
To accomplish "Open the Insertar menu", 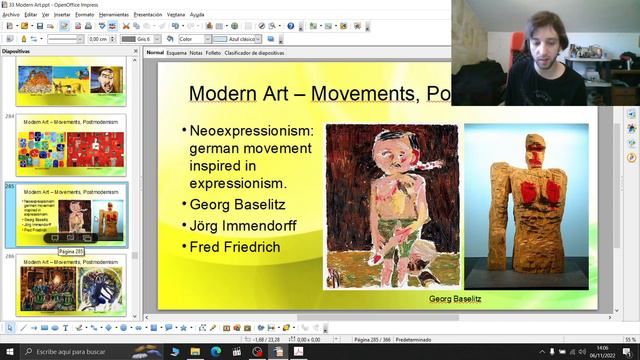I will tap(62, 15).
